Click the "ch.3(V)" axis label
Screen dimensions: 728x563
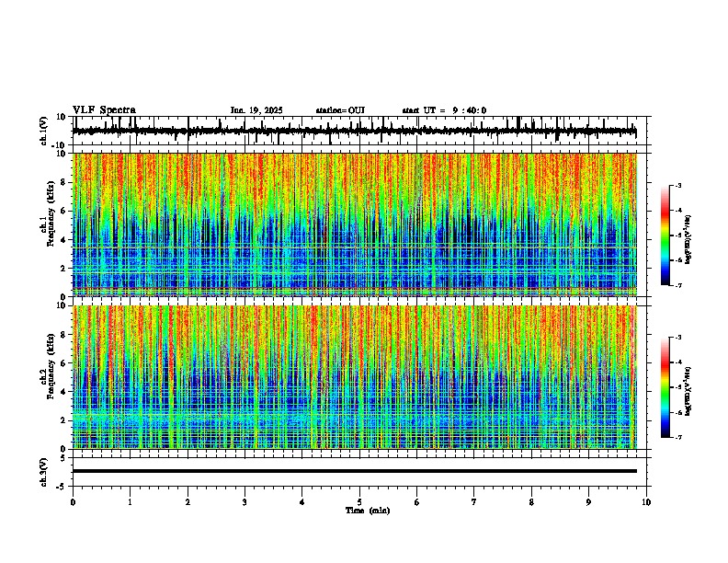click(44, 472)
